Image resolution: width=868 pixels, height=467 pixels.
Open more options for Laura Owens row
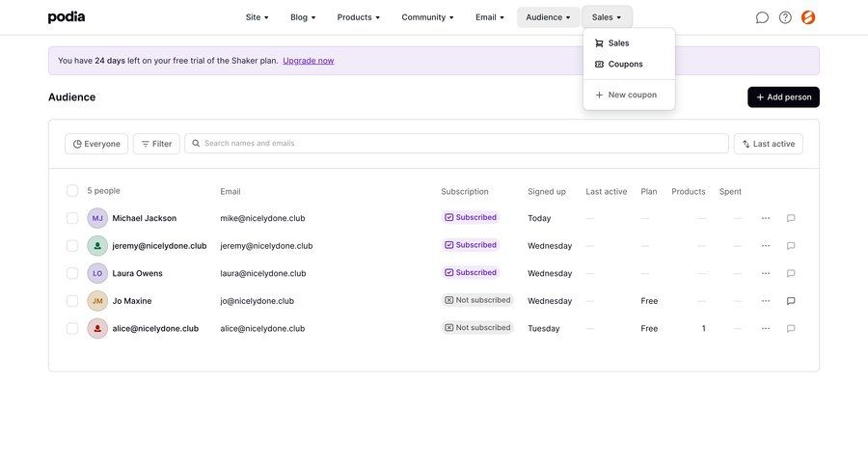tap(766, 273)
